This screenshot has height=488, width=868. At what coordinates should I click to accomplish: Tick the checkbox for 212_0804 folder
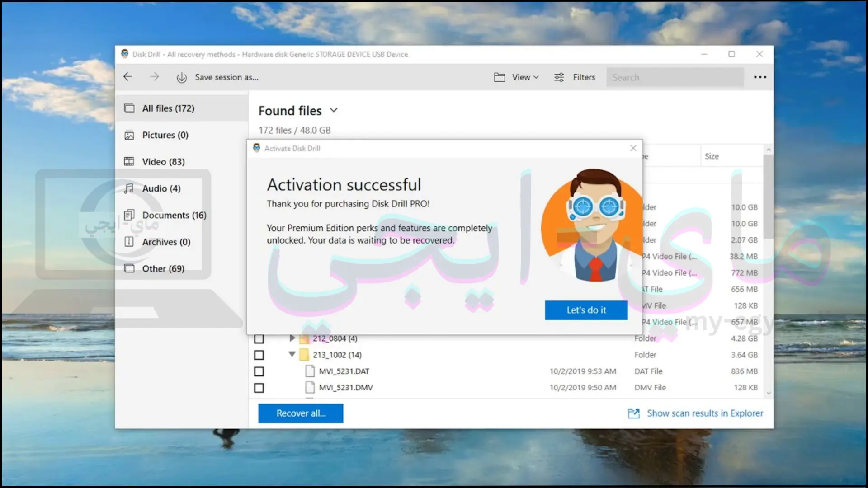[259, 338]
